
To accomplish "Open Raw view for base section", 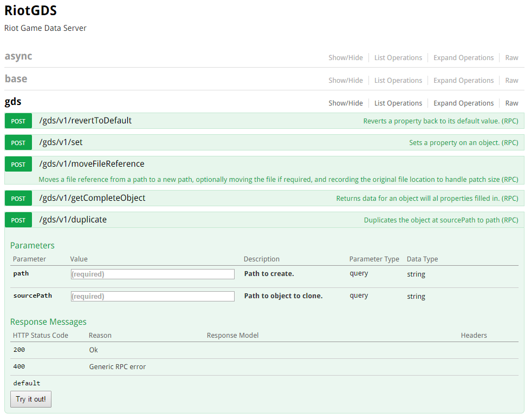I will tap(511, 81).
